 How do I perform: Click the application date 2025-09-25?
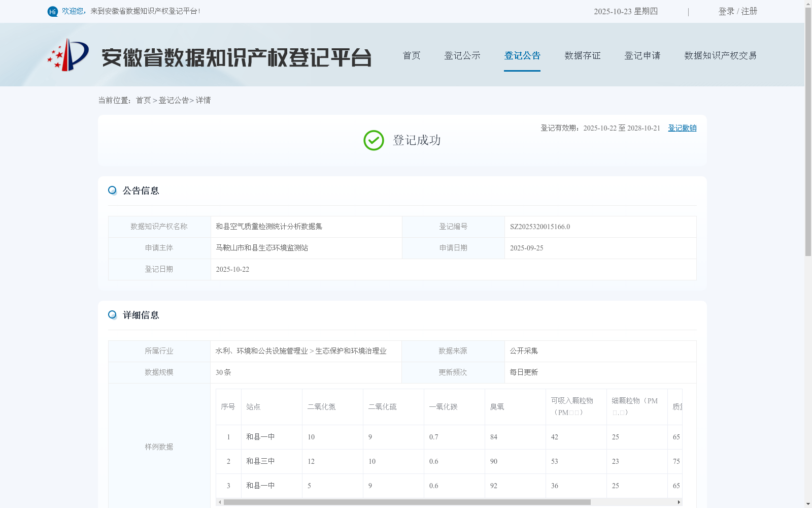point(527,248)
